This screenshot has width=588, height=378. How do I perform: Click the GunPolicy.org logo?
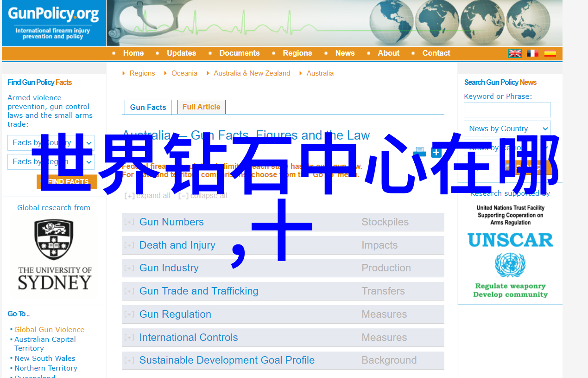pyautogui.click(x=54, y=23)
